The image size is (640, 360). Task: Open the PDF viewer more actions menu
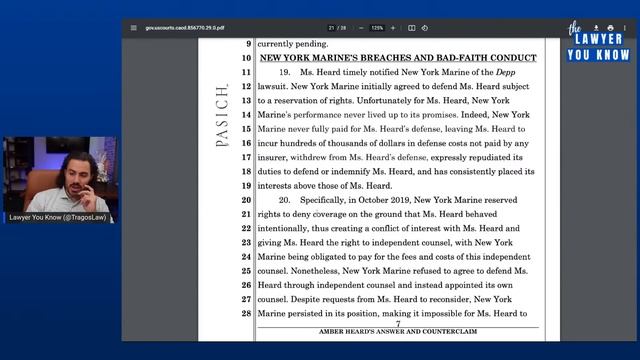tap(624, 28)
